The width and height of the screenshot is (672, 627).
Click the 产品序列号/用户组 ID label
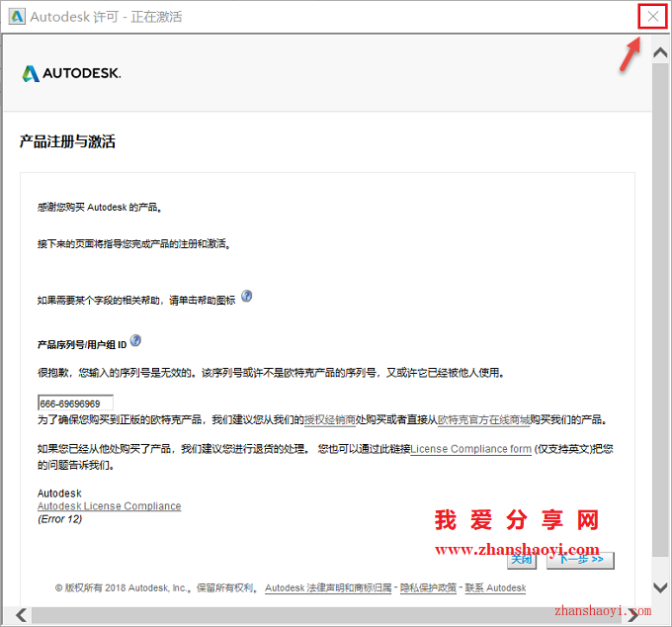[82, 344]
